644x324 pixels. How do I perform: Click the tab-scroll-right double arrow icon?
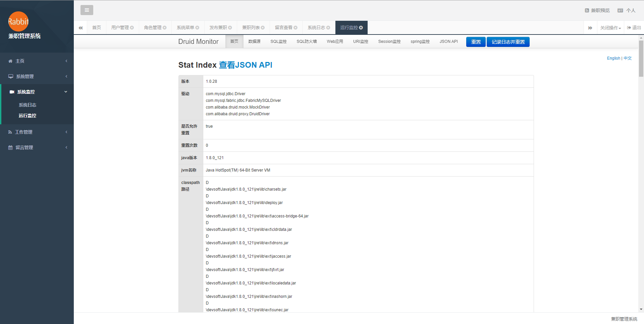[590, 28]
